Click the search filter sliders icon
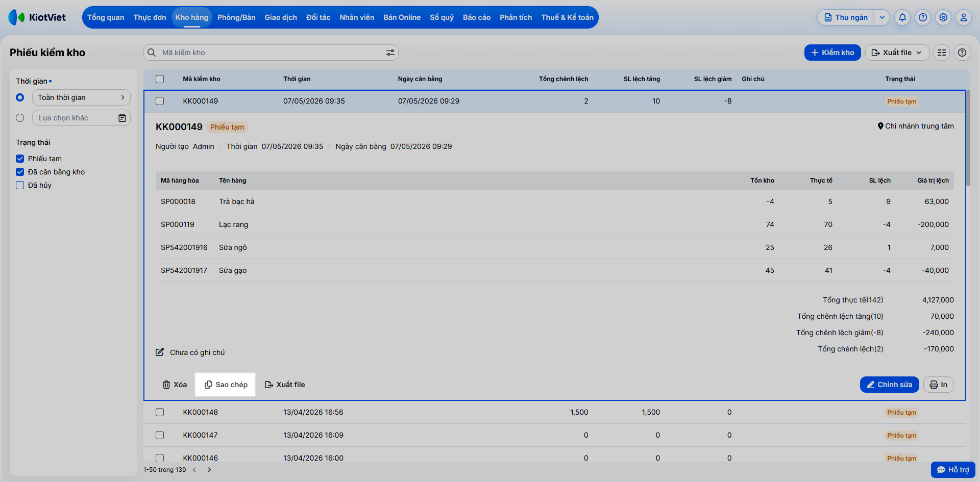Image resolution: width=980 pixels, height=482 pixels. point(390,53)
